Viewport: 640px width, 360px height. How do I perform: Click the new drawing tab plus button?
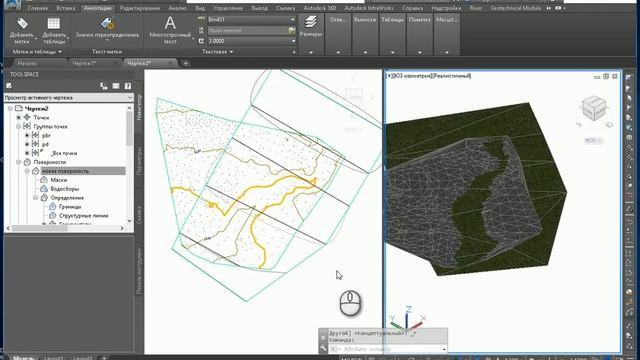(186, 63)
